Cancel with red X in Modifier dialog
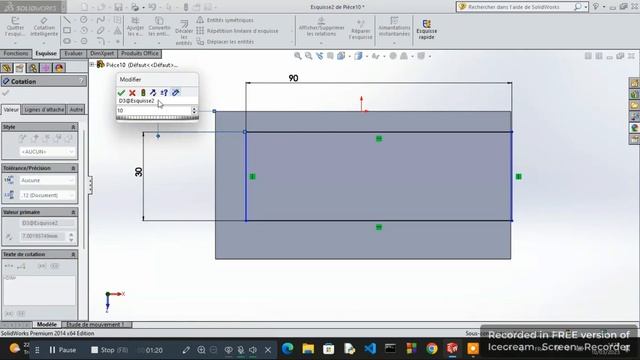640x360 pixels. point(132,93)
